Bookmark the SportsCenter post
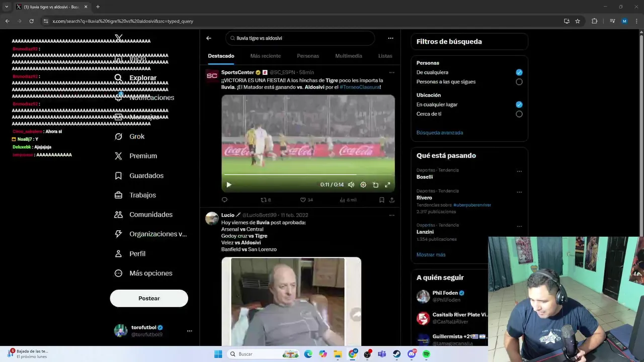The width and height of the screenshot is (644, 362). click(382, 200)
